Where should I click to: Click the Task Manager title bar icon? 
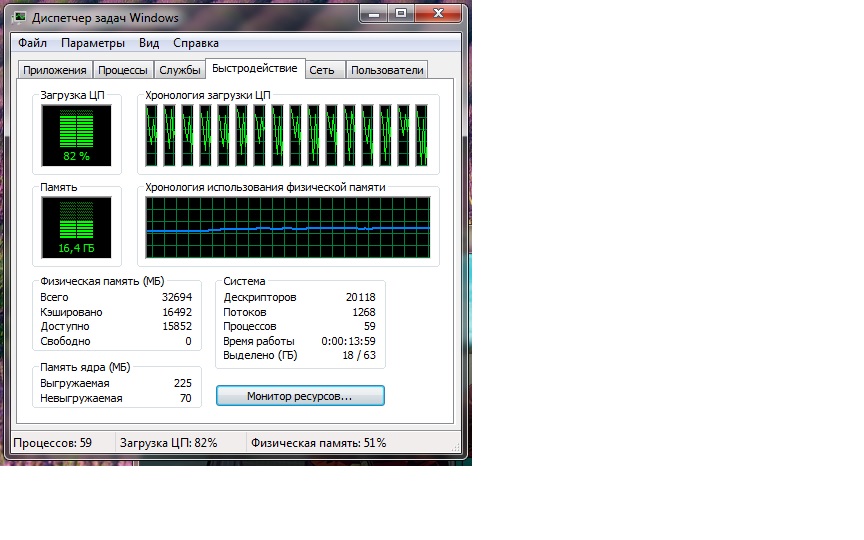point(20,18)
